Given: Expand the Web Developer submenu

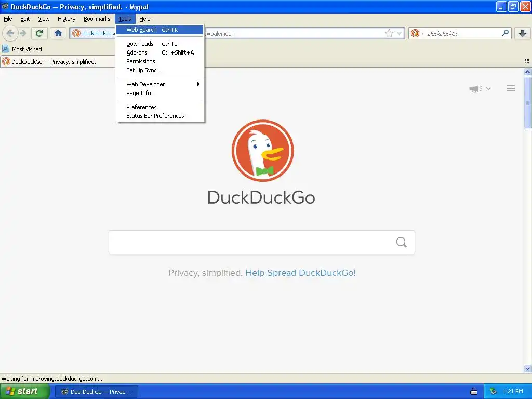Looking at the screenshot, I should coord(160,84).
